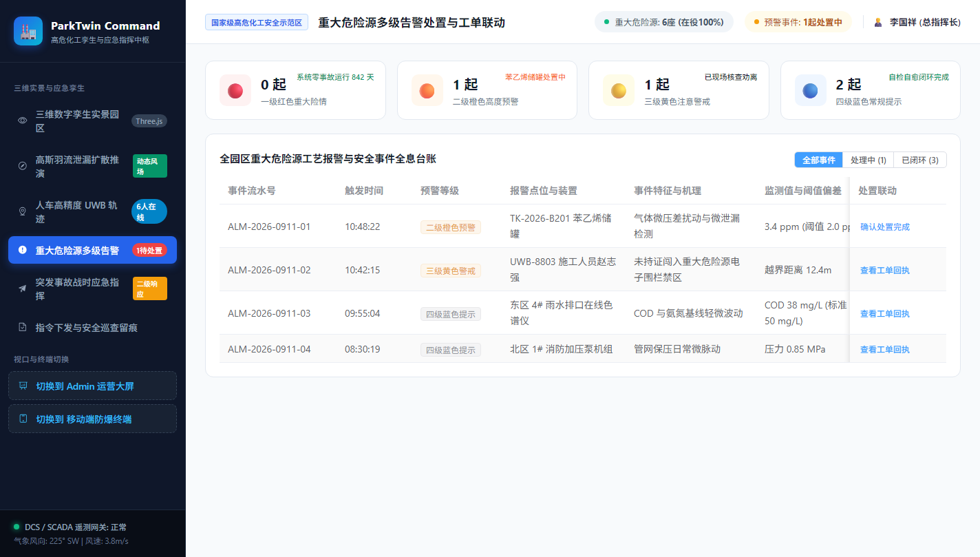Click the 事件流水号 column header
Image resolution: width=980 pixels, height=557 pixels.
(252, 191)
